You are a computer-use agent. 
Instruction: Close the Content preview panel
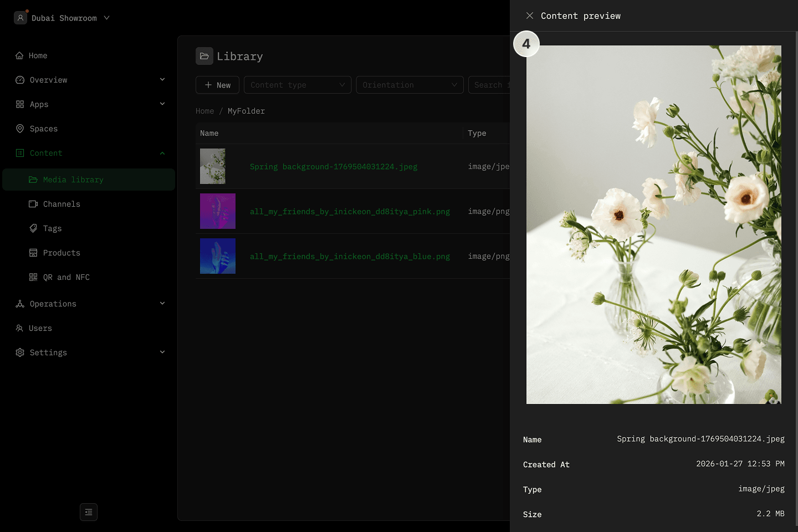click(x=530, y=16)
